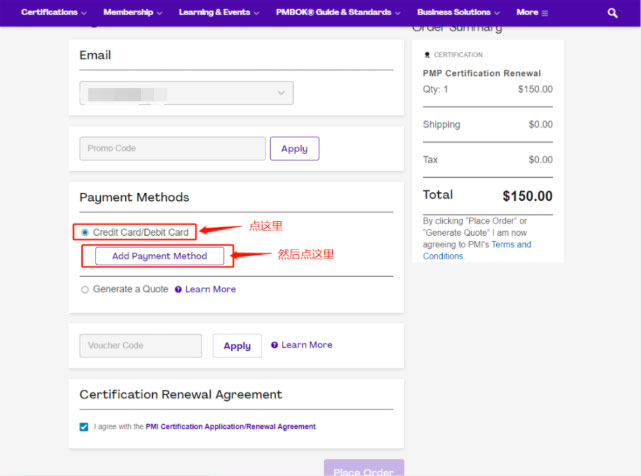
Task: Click the info icon beside Generate a Quote
Action: point(178,290)
